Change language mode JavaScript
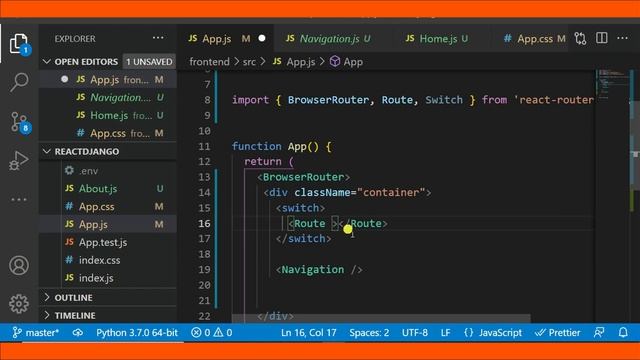Image resolution: width=640 pixels, height=360 pixels. point(493,333)
